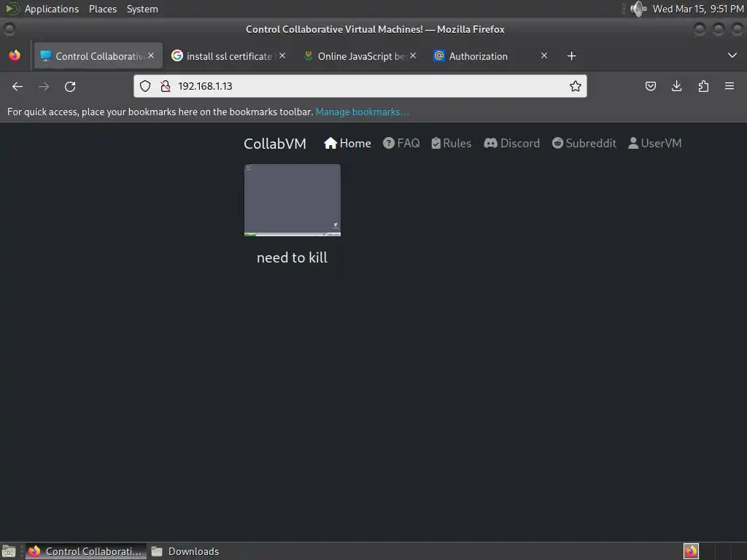This screenshot has height=560, width=747.
Task: Save to Pocket icon in toolbar
Action: tap(650, 86)
